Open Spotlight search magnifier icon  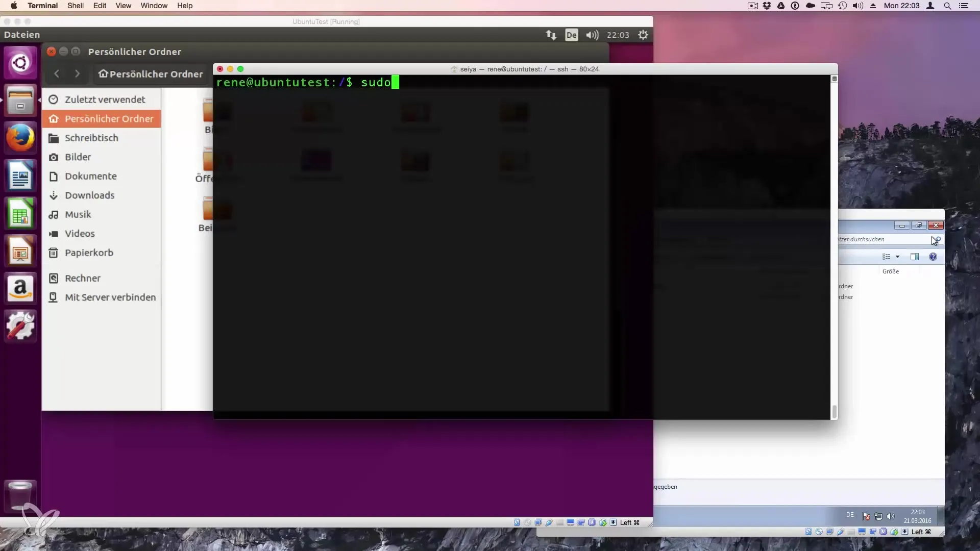(x=947, y=6)
